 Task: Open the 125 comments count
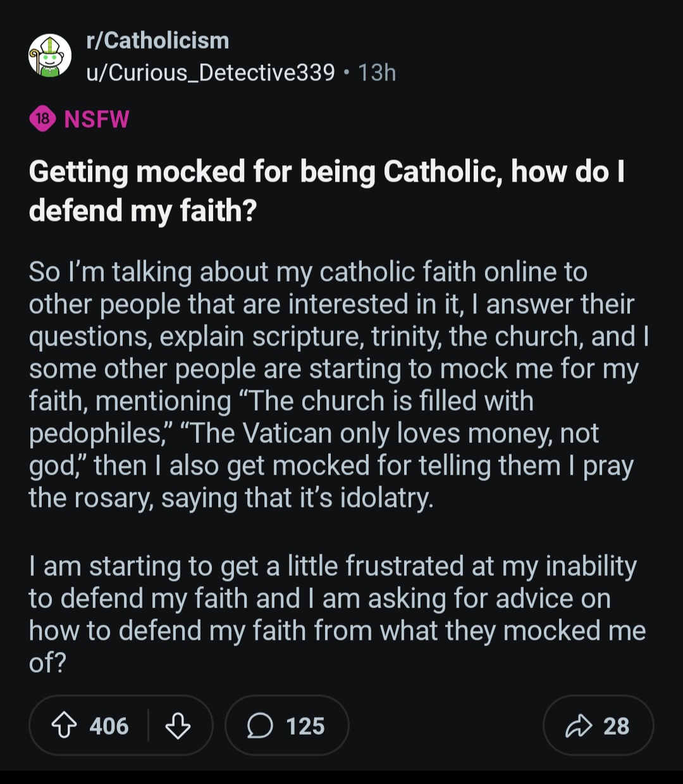click(x=305, y=726)
